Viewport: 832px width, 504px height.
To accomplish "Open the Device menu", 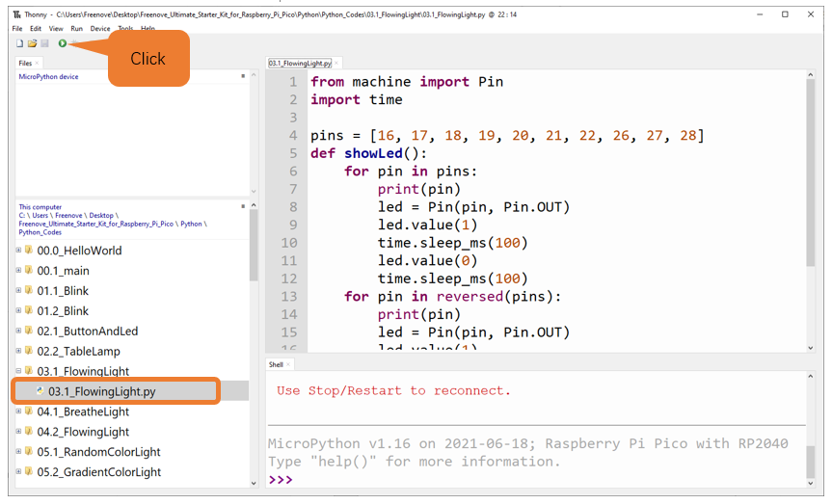I will point(99,29).
